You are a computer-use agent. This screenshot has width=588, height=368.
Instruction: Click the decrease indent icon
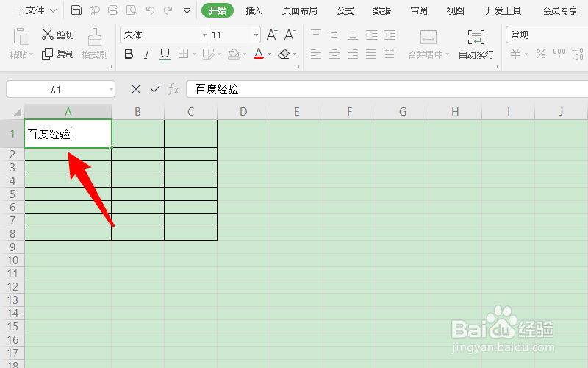click(371, 35)
